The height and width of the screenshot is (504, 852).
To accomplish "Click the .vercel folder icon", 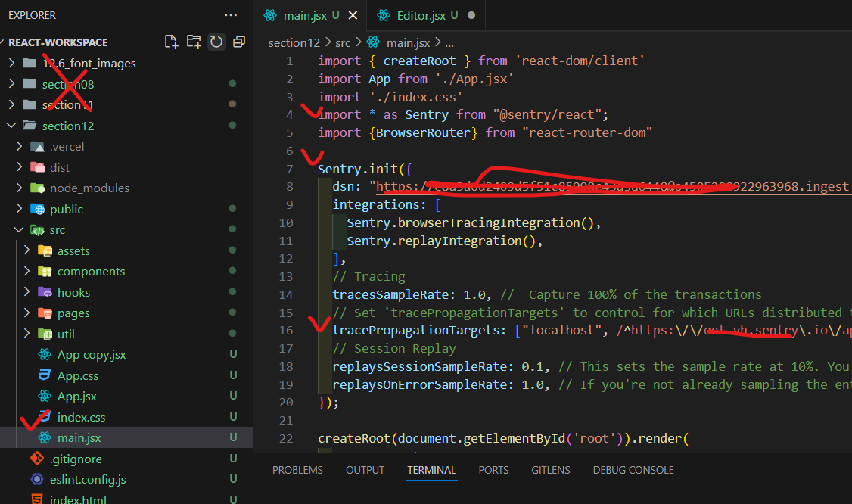I will pos(38,147).
